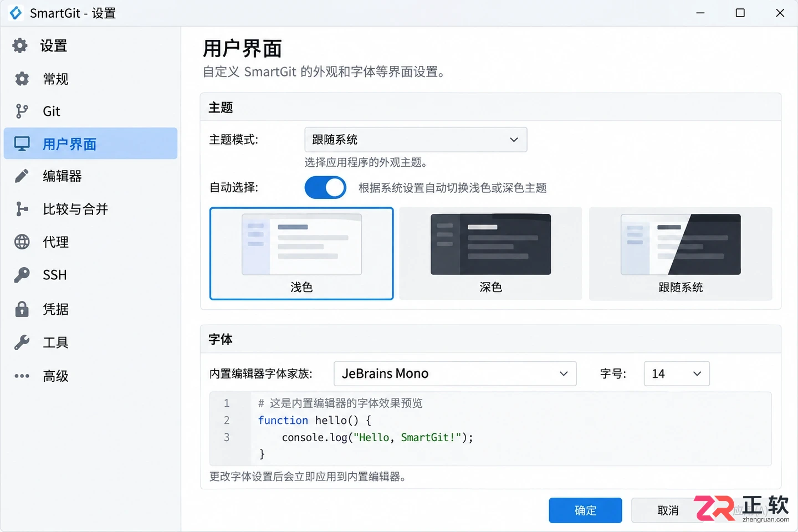Screen dimensions: 798x532
Task: Switch to the 代理 settings
Action: [x=90, y=242]
